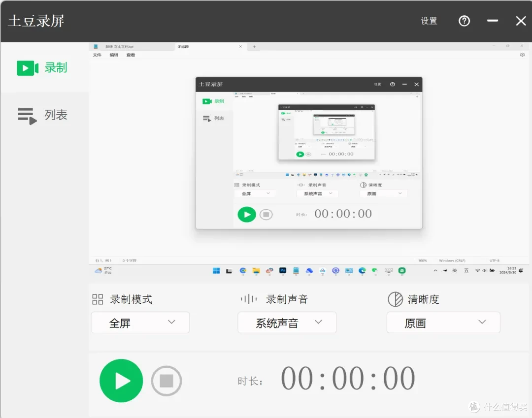Add a new Notepad tab with plus
Viewport: 532px width, 418px height.
(x=254, y=46)
